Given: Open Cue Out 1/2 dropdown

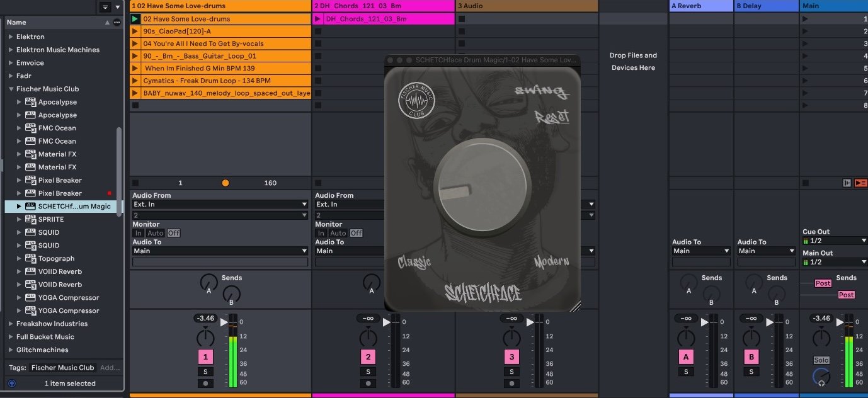Looking at the screenshot, I should pos(835,241).
